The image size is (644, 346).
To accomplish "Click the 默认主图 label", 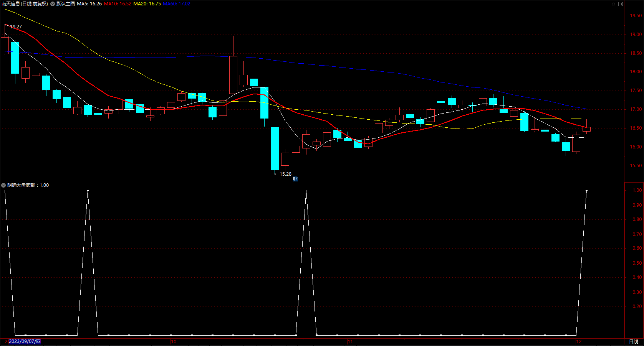I will pos(66,4).
